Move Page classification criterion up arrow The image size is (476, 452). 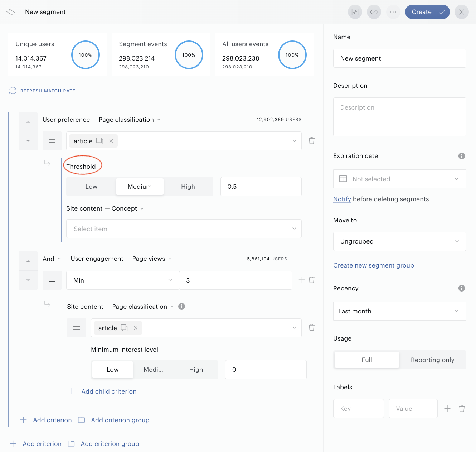[28, 122]
